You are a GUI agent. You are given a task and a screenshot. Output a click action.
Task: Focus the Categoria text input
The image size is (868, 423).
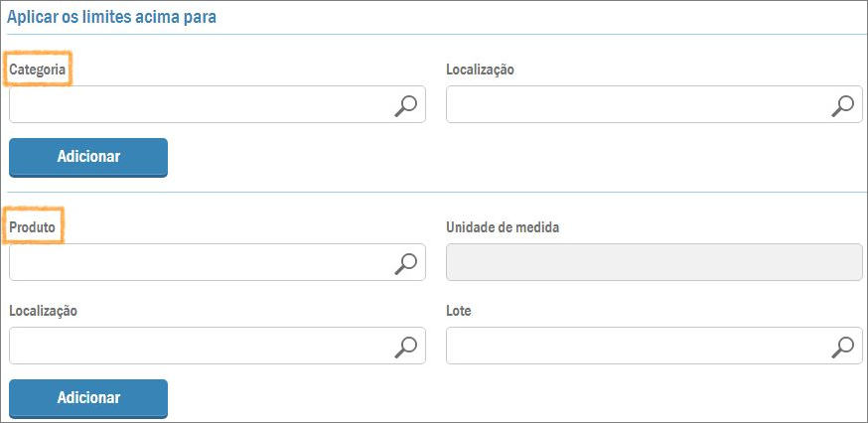(199, 105)
